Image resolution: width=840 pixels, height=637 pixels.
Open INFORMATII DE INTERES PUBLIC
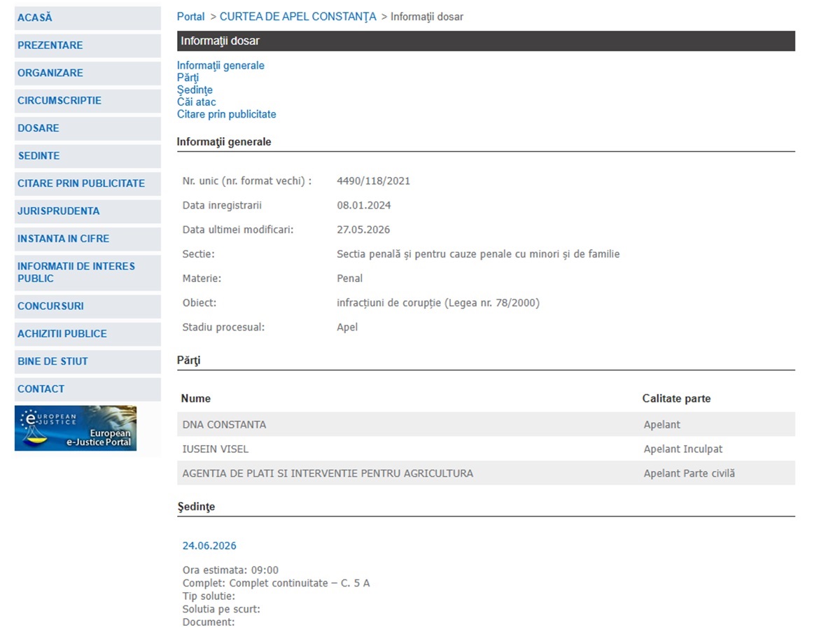click(x=87, y=272)
